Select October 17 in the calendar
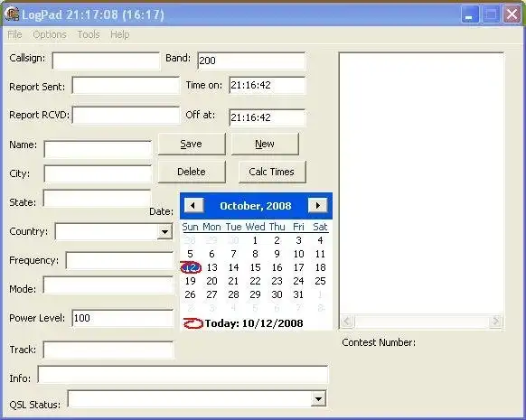526x420 pixels. click(x=298, y=267)
